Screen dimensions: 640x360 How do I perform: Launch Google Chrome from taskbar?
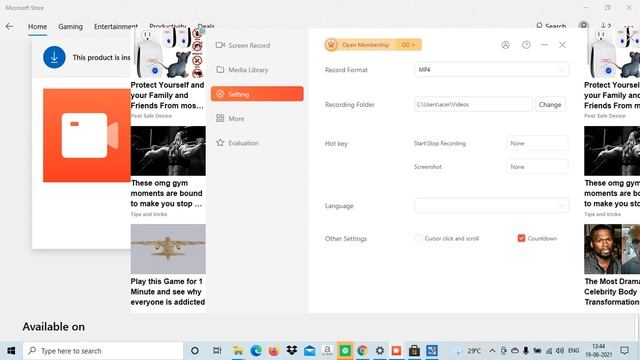[362, 351]
